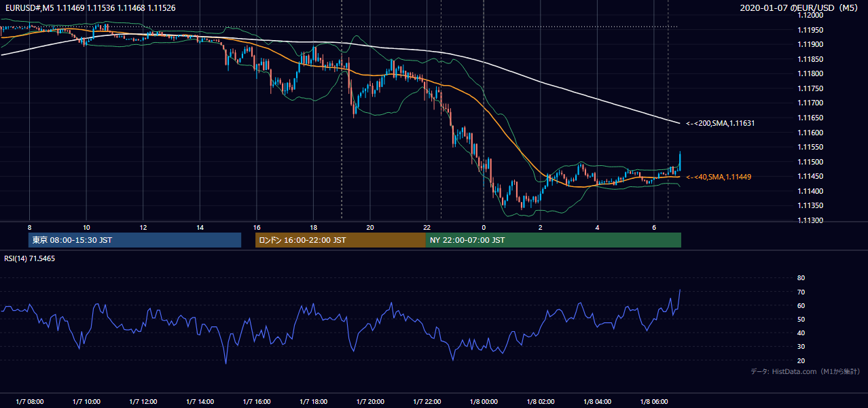Click the 1.11400 price axis label
Screen dimensions: 868x408
click(x=810, y=191)
